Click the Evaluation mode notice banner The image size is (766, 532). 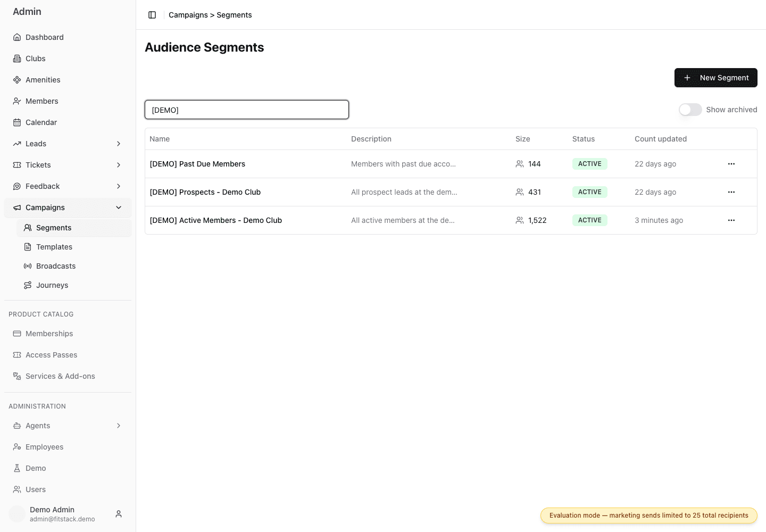[649, 516]
